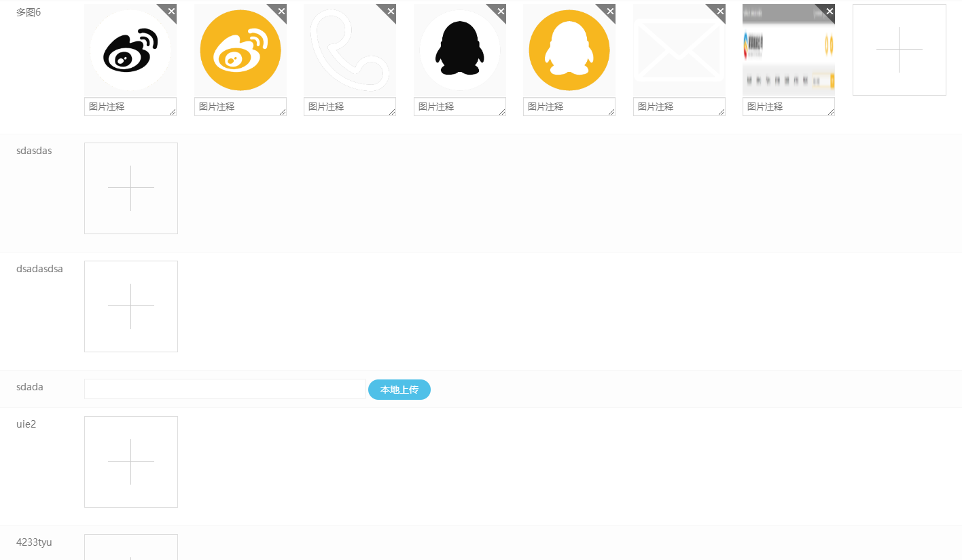Remove the yellow Weibo image
Image resolution: width=962 pixels, height=560 pixels.
281,11
